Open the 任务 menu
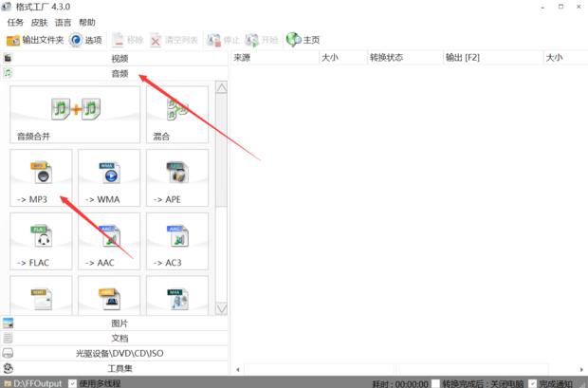The height and width of the screenshot is (388, 588). 15,22
